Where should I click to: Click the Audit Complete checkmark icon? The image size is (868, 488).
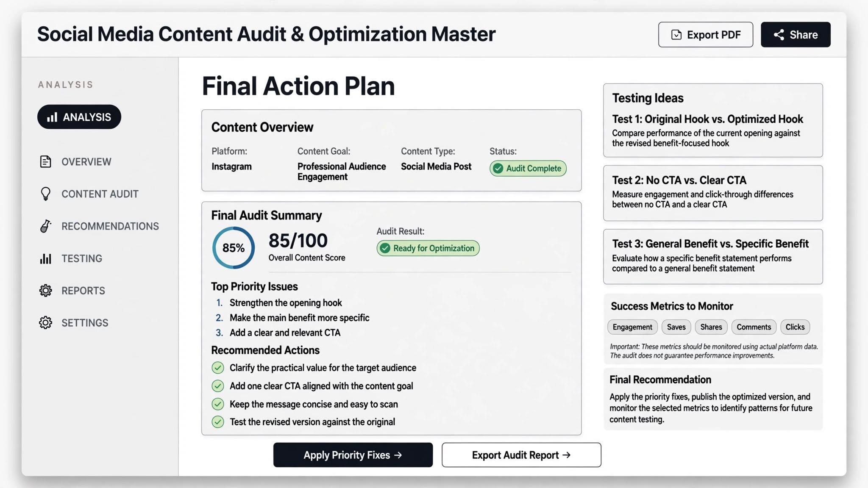(x=498, y=168)
